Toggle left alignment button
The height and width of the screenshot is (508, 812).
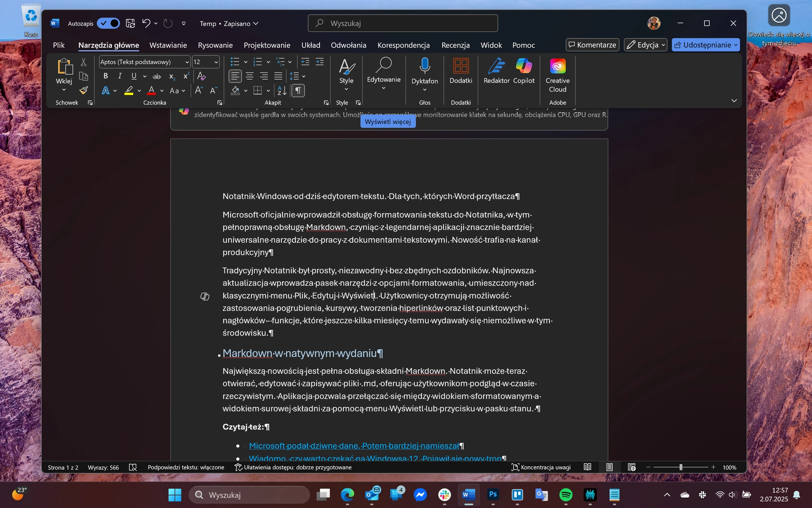(235, 76)
